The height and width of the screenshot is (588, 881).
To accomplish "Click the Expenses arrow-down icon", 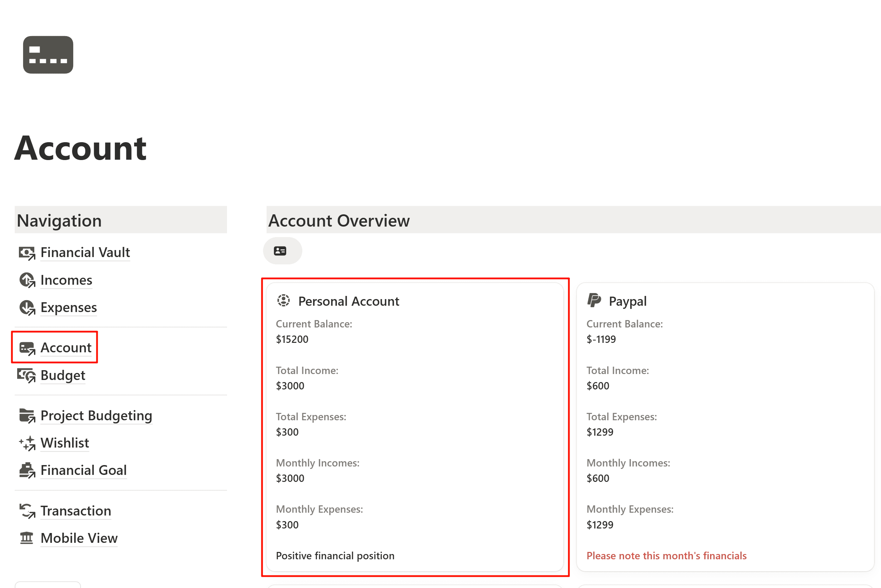I will pyautogui.click(x=27, y=307).
